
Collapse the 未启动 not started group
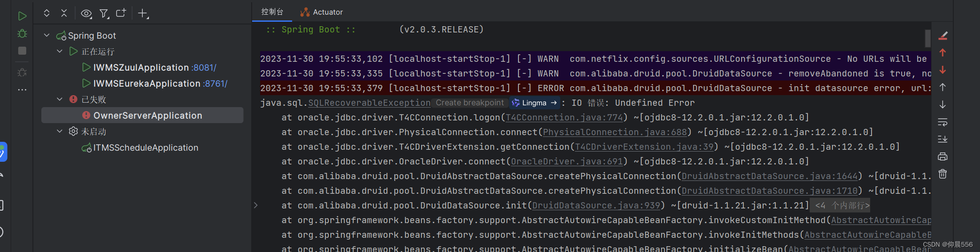click(60, 131)
